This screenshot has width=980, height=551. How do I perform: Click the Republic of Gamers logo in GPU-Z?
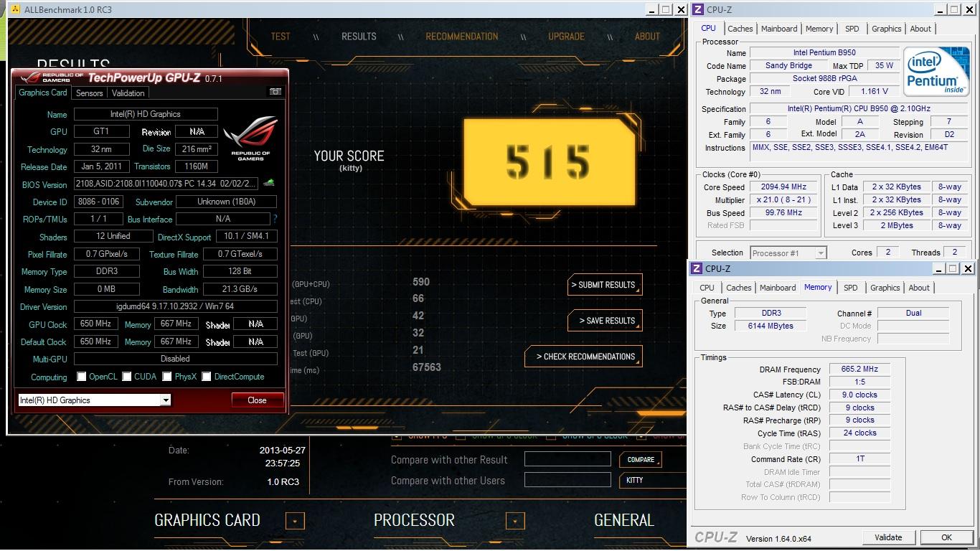click(250, 138)
